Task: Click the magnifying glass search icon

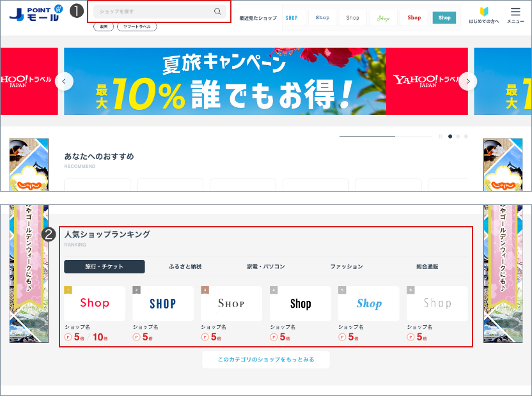Action: [x=217, y=11]
